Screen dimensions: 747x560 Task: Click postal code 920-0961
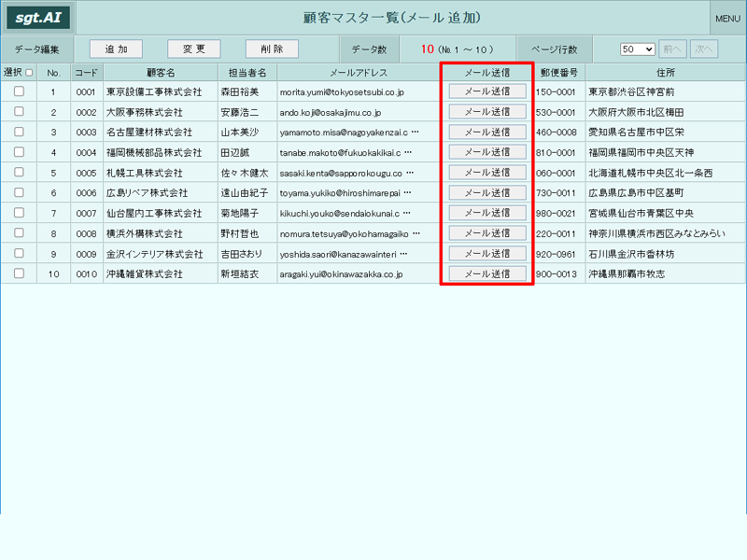click(x=556, y=254)
